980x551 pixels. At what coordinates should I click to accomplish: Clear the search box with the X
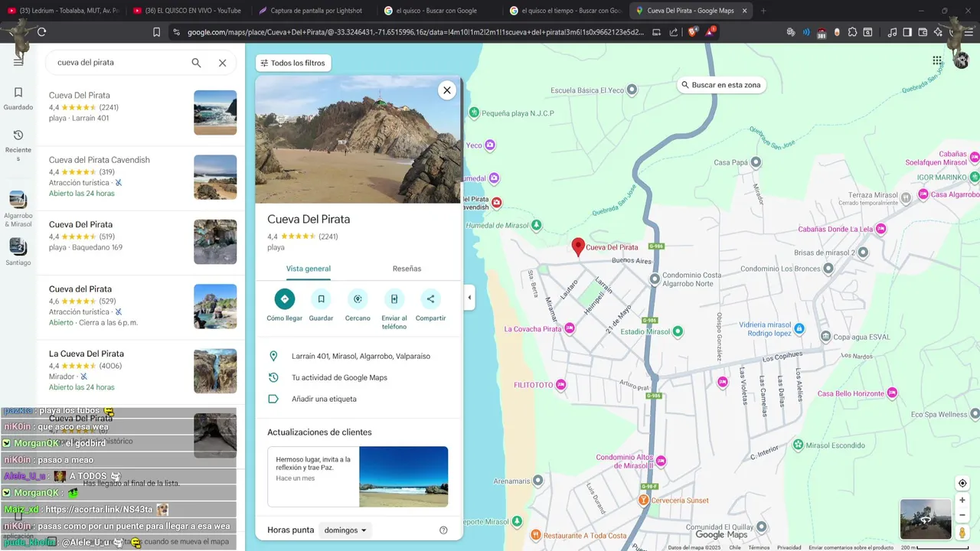[x=222, y=63]
